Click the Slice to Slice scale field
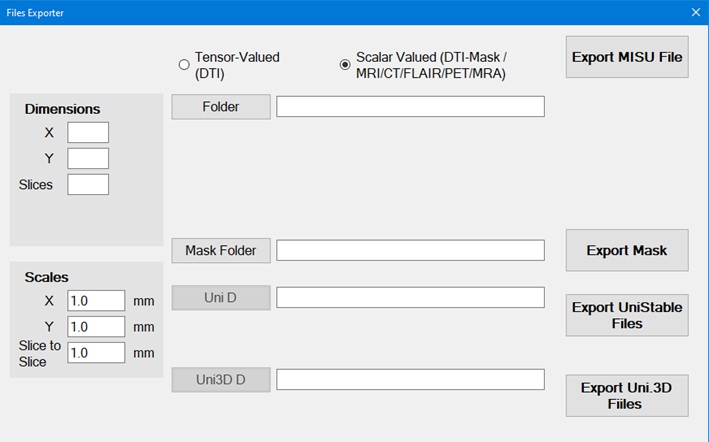The image size is (709, 442). [96, 353]
